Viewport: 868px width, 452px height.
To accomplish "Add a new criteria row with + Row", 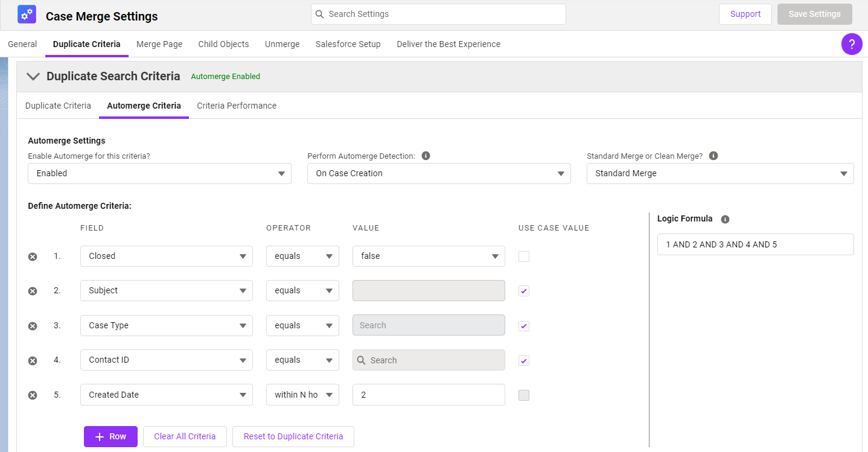I will coord(110,436).
